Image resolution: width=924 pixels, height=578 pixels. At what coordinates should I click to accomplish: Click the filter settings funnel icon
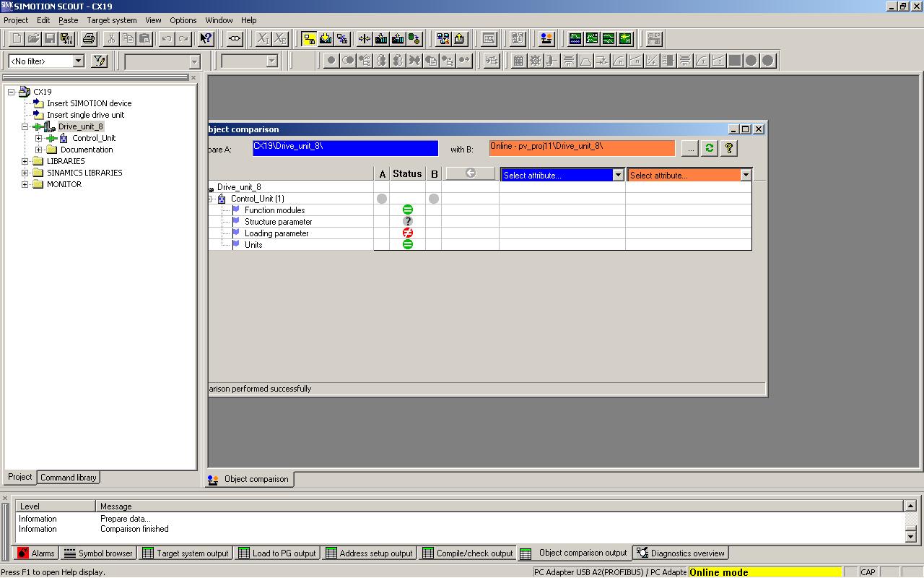[100, 61]
